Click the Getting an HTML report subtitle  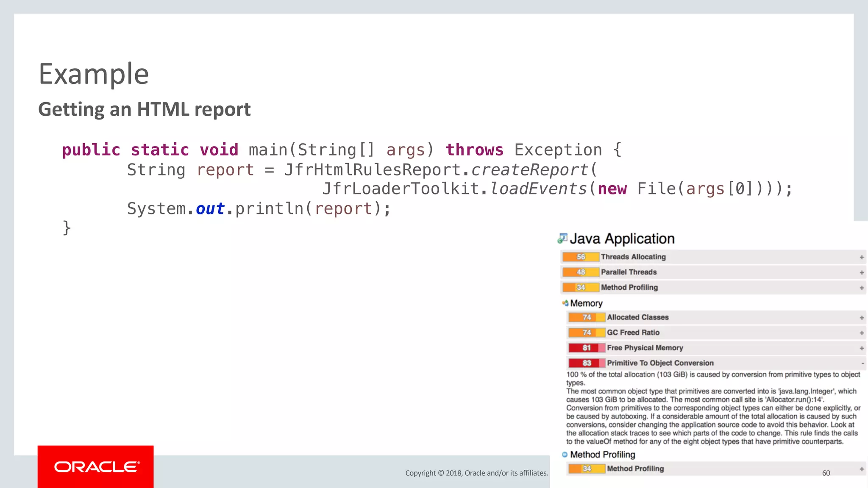[x=145, y=109]
